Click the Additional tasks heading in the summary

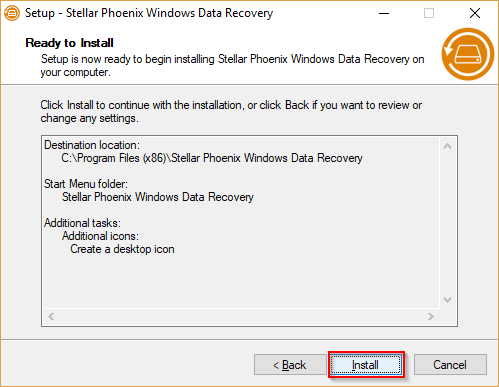82,223
